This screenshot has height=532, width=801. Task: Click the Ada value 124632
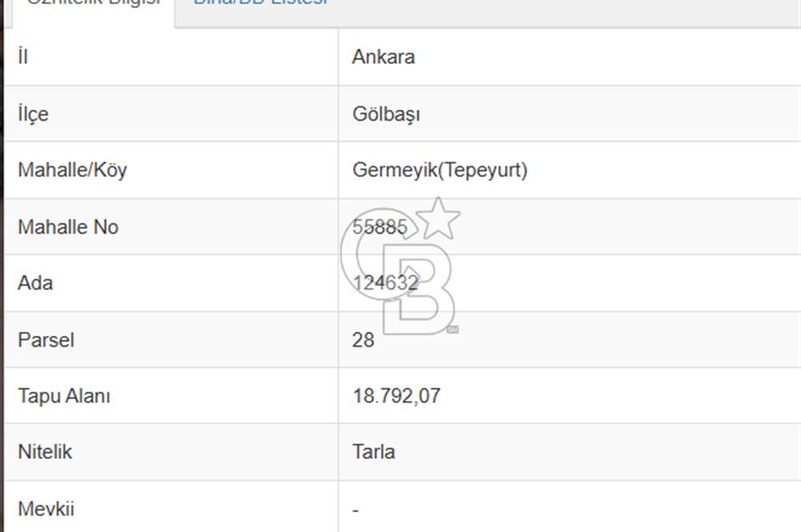coord(384,284)
